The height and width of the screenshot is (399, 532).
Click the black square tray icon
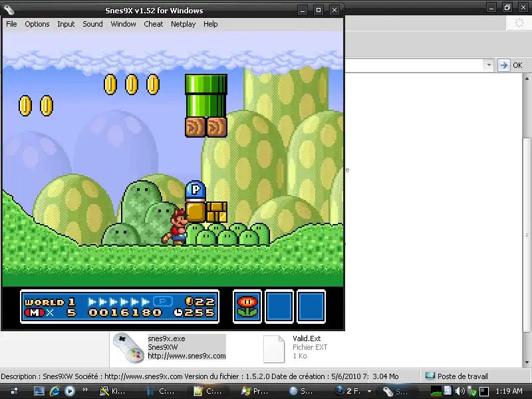pos(484,391)
